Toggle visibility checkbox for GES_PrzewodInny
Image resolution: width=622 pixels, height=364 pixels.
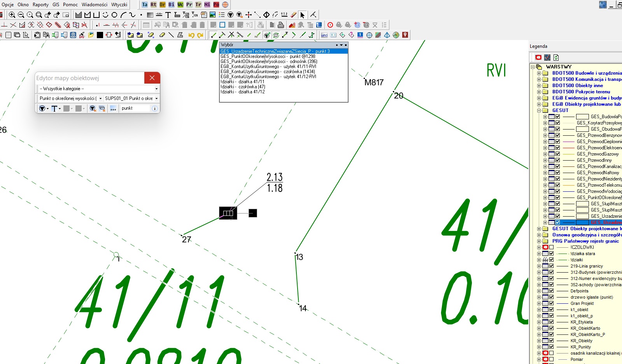click(x=558, y=160)
